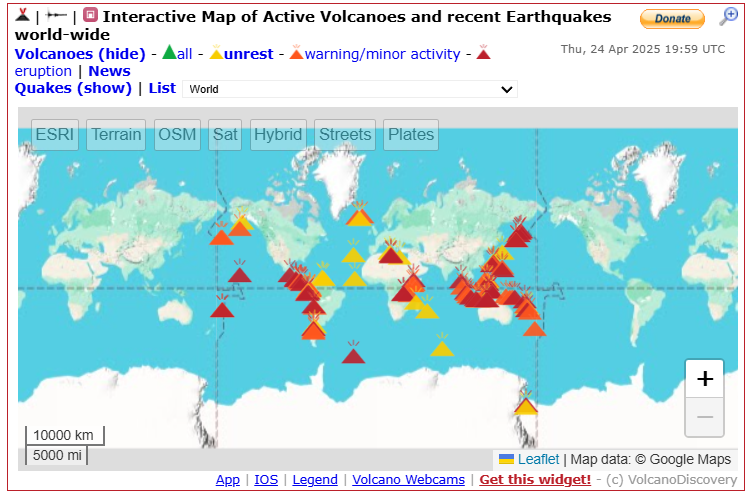
Task: Open the magnifier zoom icon beside Donate
Action: point(728,17)
